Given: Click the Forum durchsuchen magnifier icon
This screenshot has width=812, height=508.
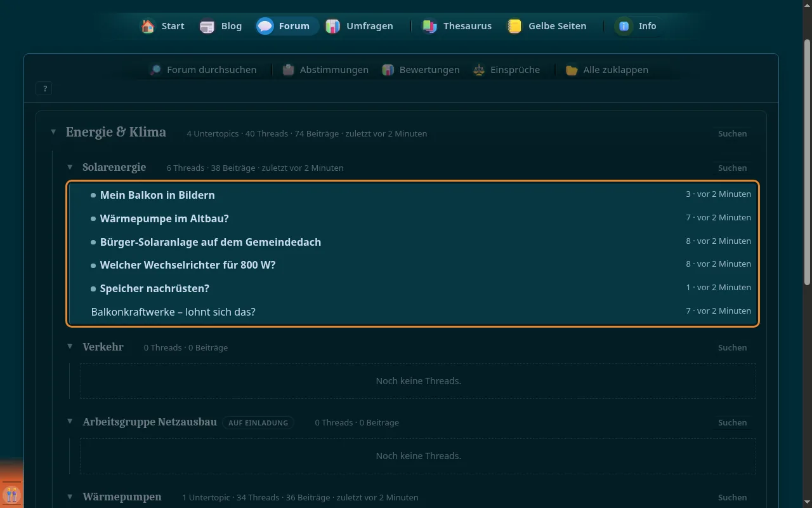Looking at the screenshot, I should coord(155,70).
